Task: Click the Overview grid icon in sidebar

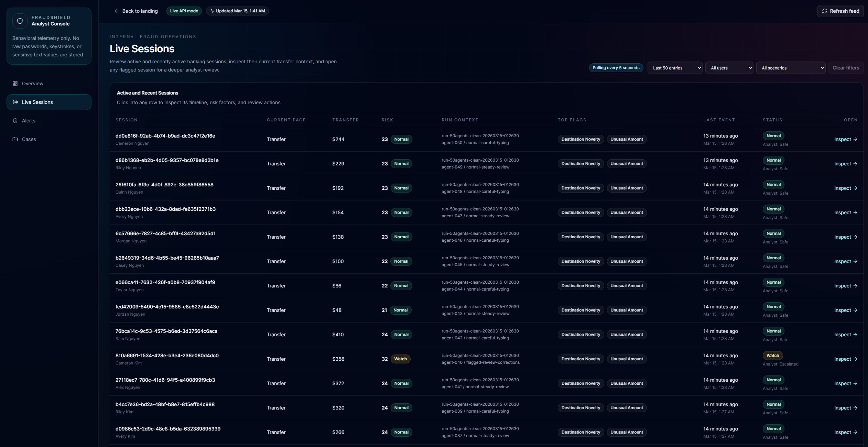Action: coord(15,84)
